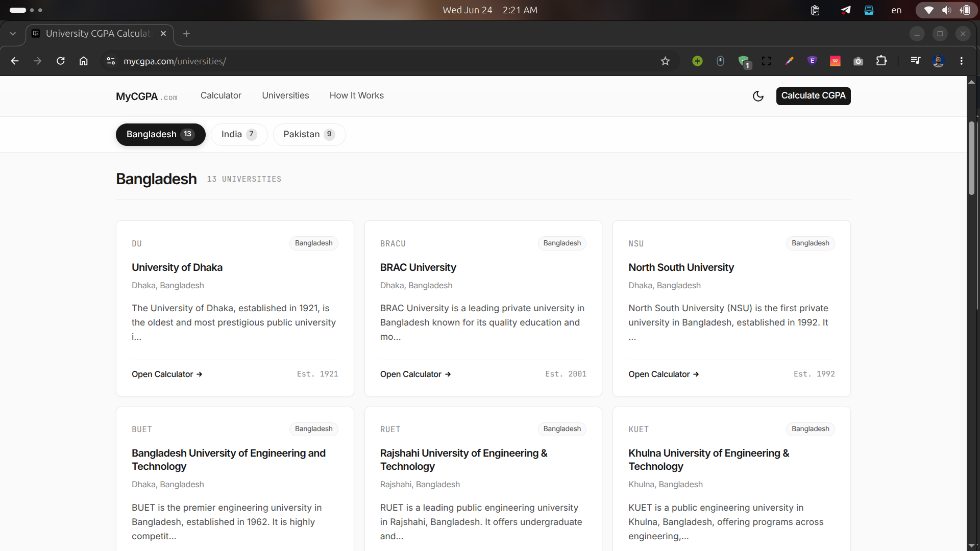Open the Extensions puzzle menu

(881, 61)
